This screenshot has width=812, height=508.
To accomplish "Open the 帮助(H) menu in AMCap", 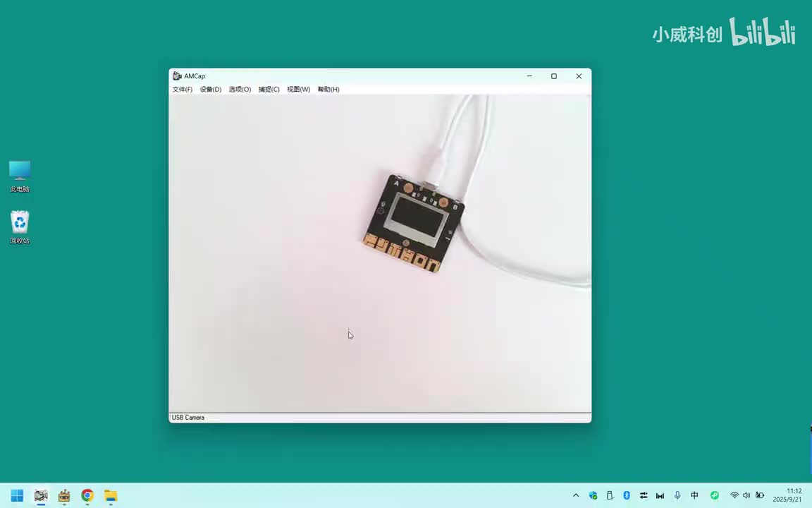I will coord(328,90).
